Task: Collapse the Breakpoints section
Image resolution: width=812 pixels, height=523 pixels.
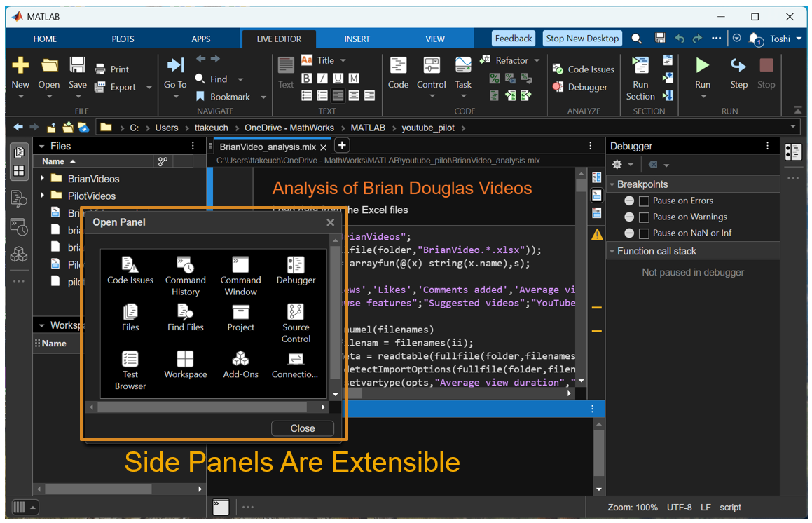Action: coord(612,184)
